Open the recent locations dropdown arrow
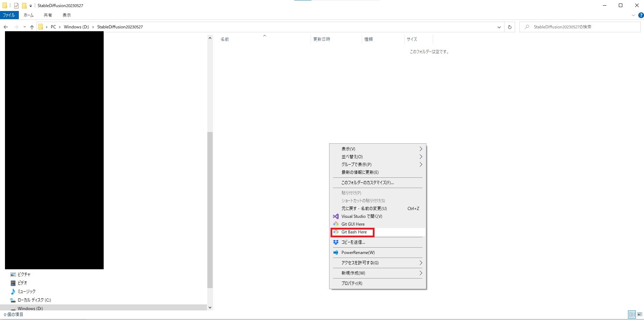 [24, 27]
